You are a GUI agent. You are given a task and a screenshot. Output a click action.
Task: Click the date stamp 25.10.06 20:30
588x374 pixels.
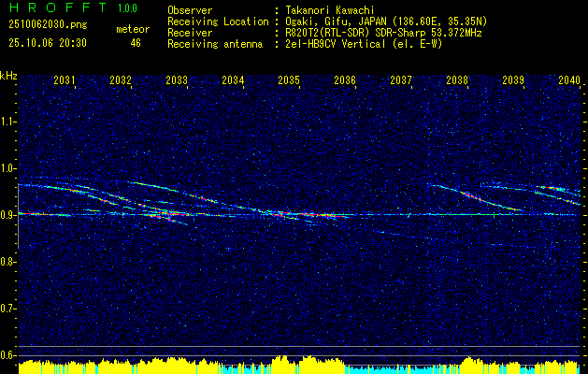pos(48,43)
